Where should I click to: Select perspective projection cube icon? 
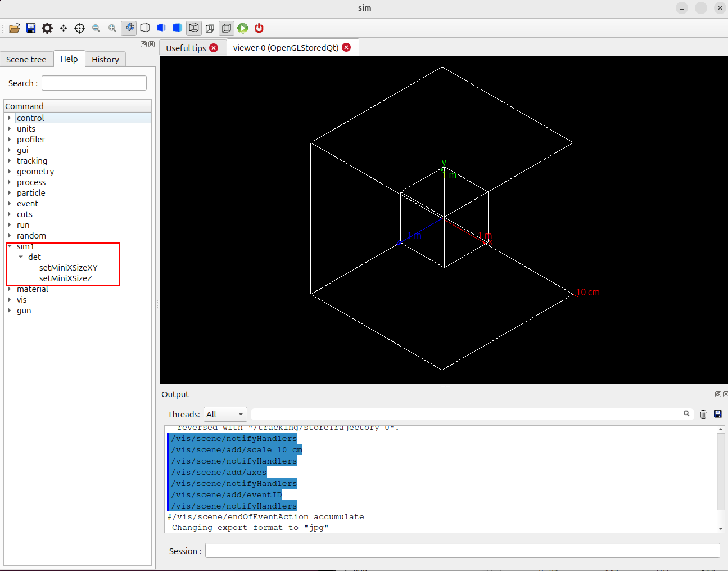[x=210, y=28]
